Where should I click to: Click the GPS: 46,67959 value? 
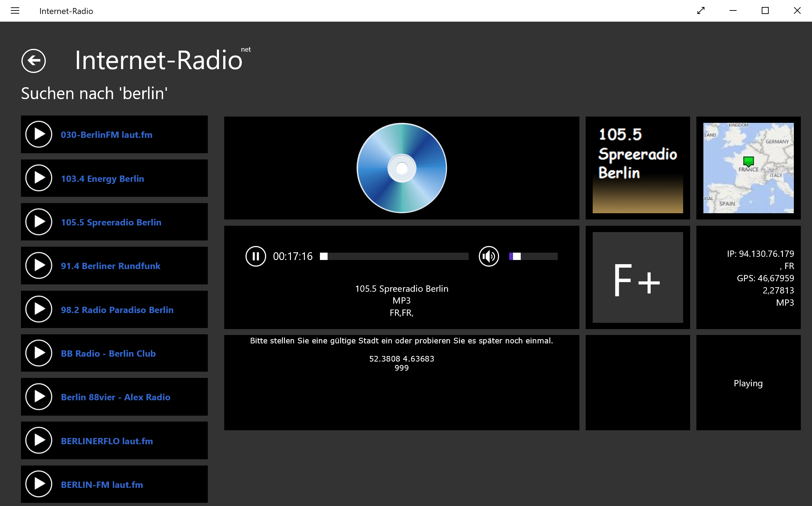(765, 278)
